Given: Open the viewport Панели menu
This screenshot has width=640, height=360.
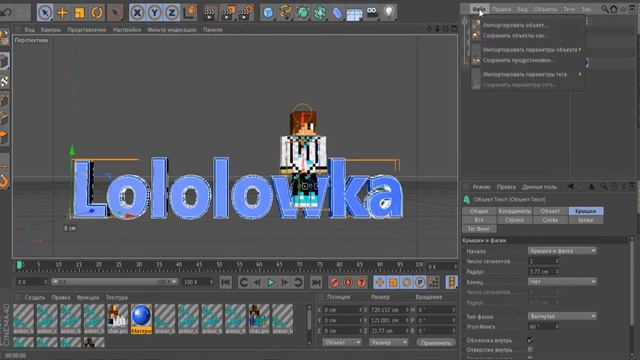Looking at the screenshot, I should tap(213, 30).
